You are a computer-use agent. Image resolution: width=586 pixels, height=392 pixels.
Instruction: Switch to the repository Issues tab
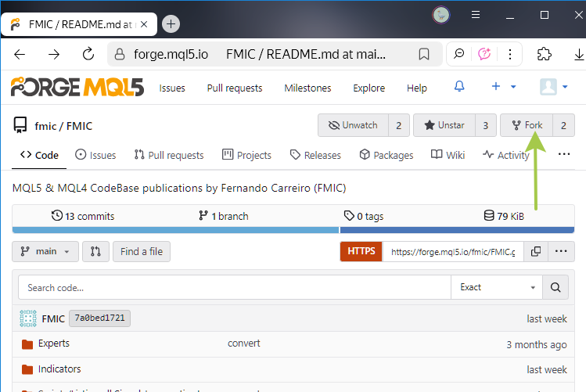point(95,155)
